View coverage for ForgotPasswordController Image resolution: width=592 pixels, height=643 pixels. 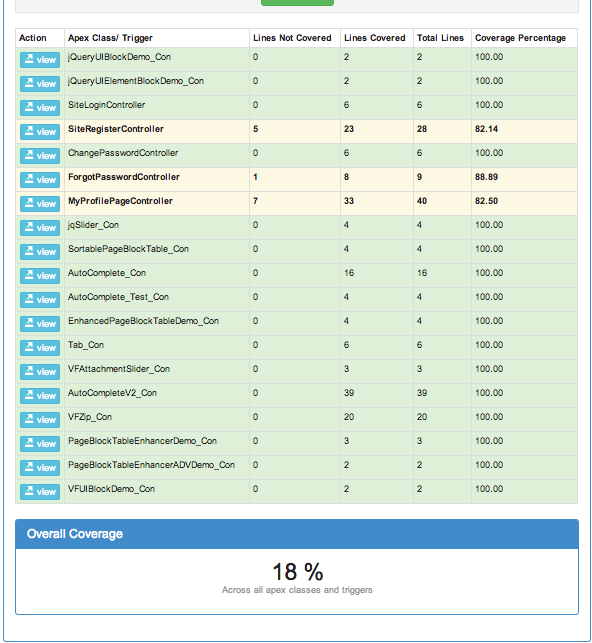[40, 180]
